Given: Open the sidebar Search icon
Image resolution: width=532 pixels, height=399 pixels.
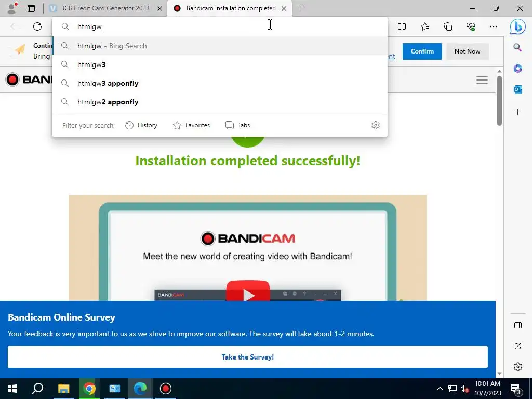Looking at the screenshot, I should (x=517, y=47).
